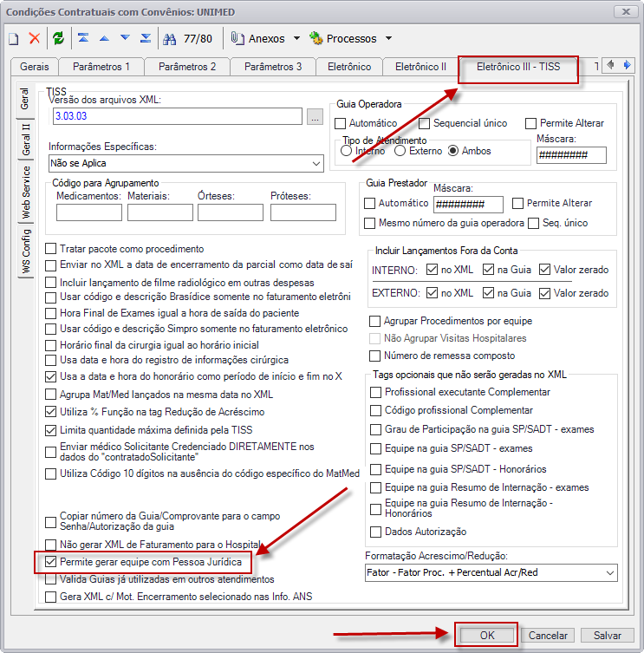Toggle Guia Prestador Permite Alterar
Screen dimensions: 644x653
point(517,203)
